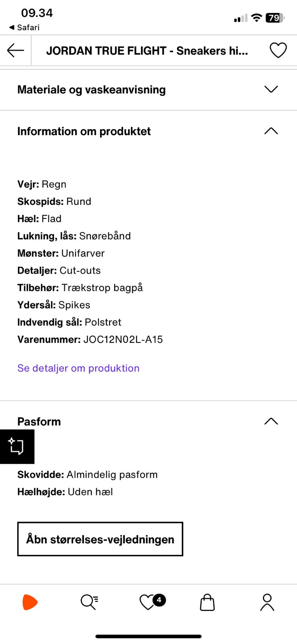Open the shopping bag
The height and width of the screenshot is (644, 297).
(x=207, y=603)
